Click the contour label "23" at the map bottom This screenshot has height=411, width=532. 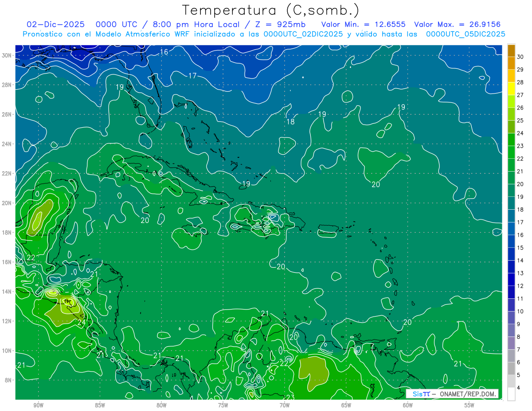tap(291, 397)
